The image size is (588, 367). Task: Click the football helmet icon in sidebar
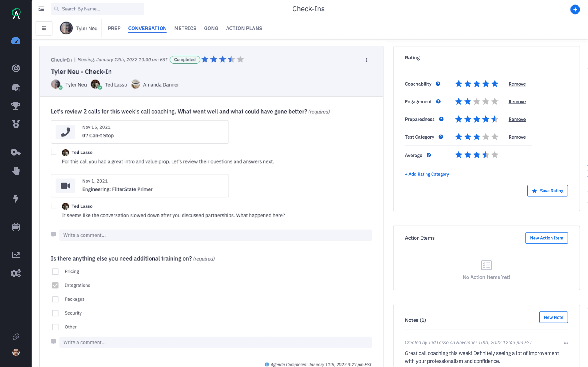[16, 87]
